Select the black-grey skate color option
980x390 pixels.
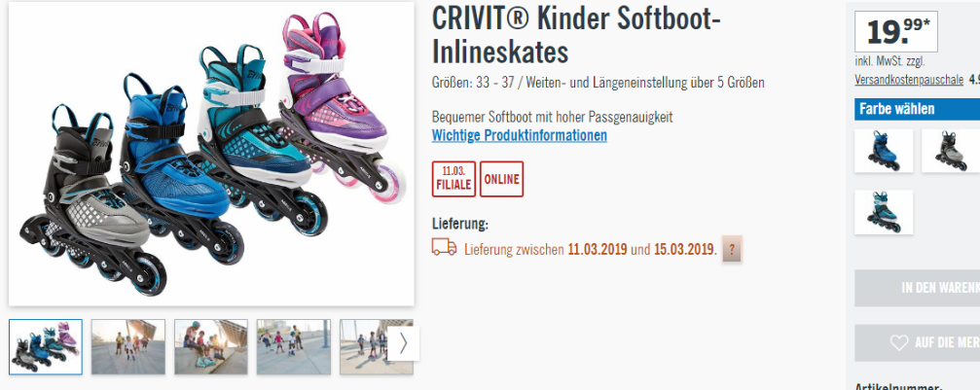951,152
